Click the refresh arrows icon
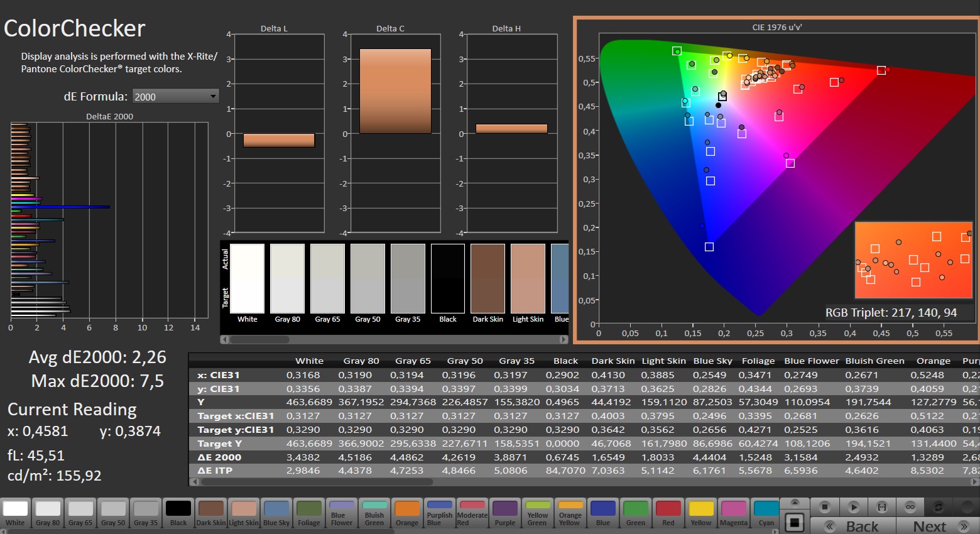980x534 pixels. pyautogui.click(x=939, y=507)
